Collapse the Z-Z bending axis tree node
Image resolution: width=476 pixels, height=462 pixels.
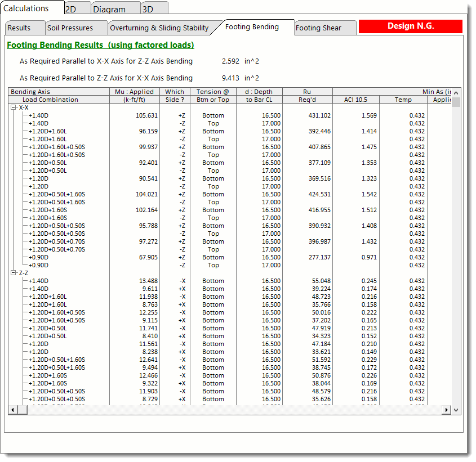[x=14, y=273]
